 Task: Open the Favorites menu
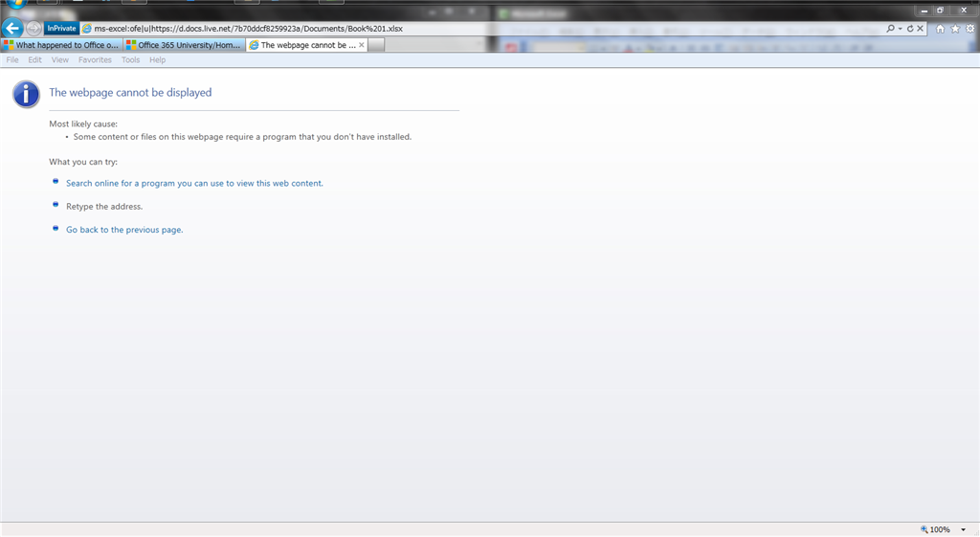[x=95, y=60]
